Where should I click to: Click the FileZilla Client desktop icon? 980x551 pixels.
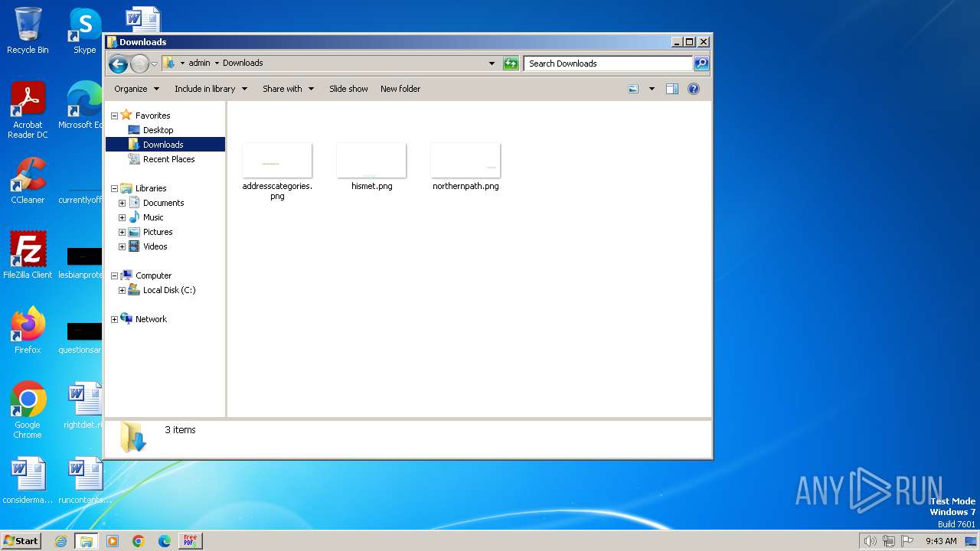click(x=28, y=256)
